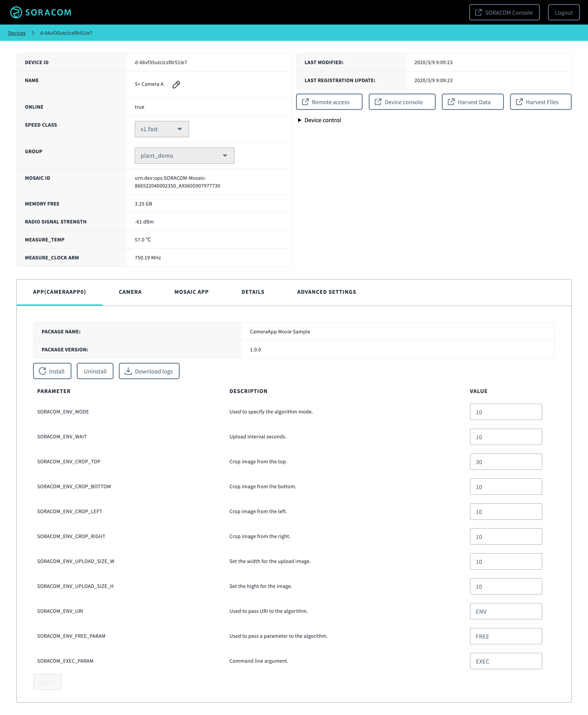
Task: Click the SORACOM_EXEC_PARAM value field
Action: pos(506,661)
